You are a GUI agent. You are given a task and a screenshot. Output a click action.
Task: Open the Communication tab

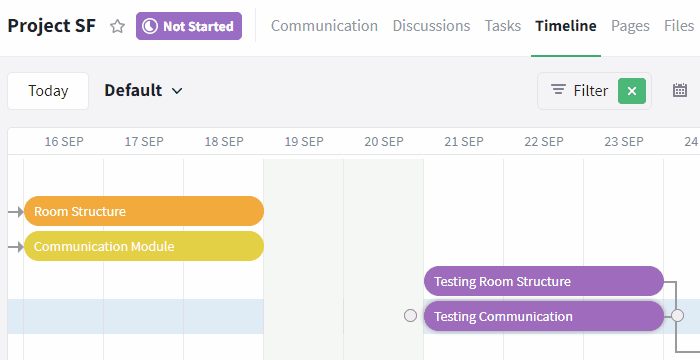point(324,26)
